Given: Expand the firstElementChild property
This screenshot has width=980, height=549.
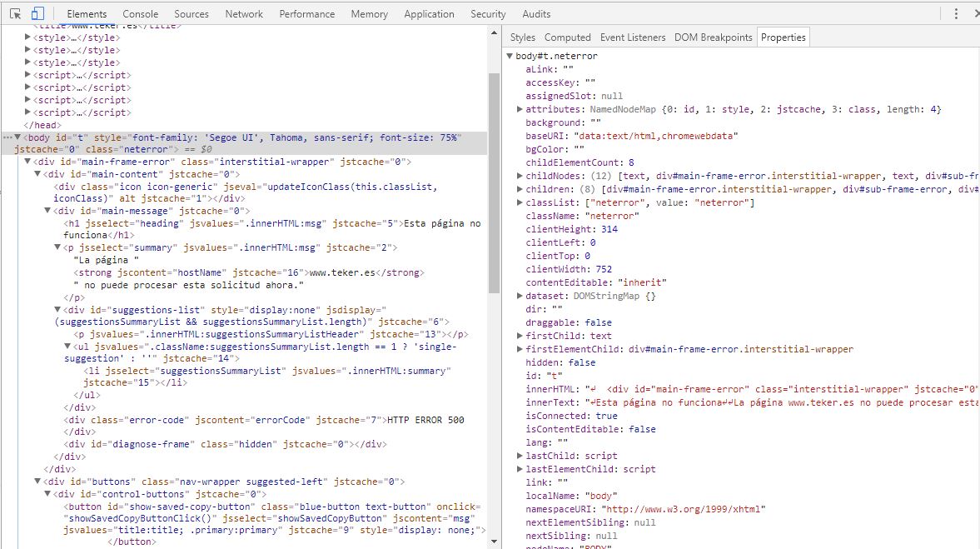Looking at the screenshot, I should [x=520, y=349].
